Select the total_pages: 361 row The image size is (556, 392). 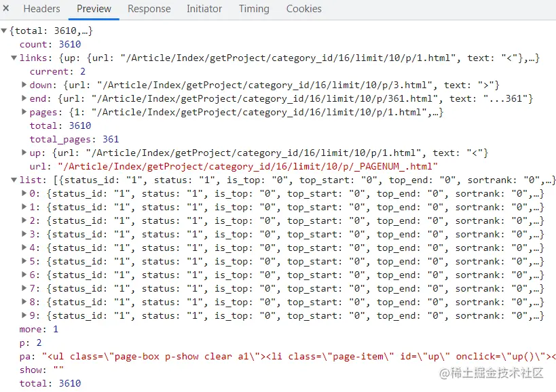(75, 139)
